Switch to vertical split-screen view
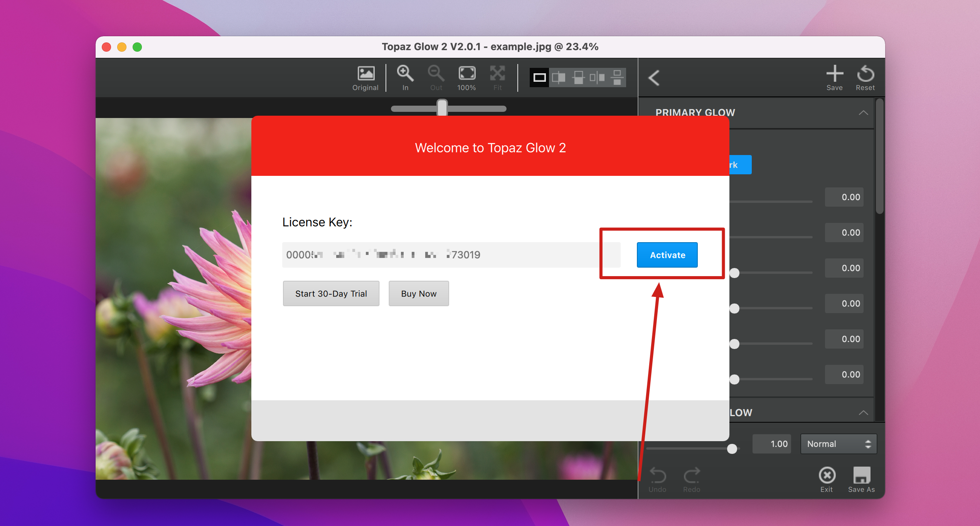 559,78
